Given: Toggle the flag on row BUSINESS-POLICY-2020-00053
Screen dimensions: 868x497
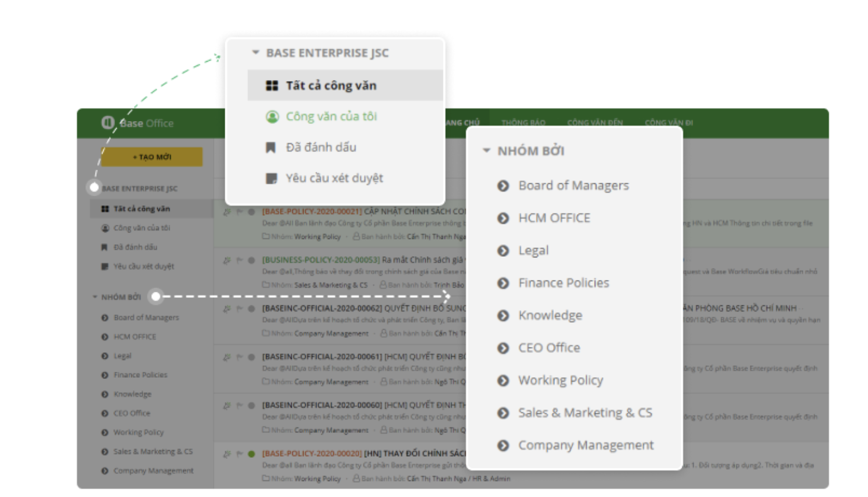Looking at the screenshot, I should (240, 260).
